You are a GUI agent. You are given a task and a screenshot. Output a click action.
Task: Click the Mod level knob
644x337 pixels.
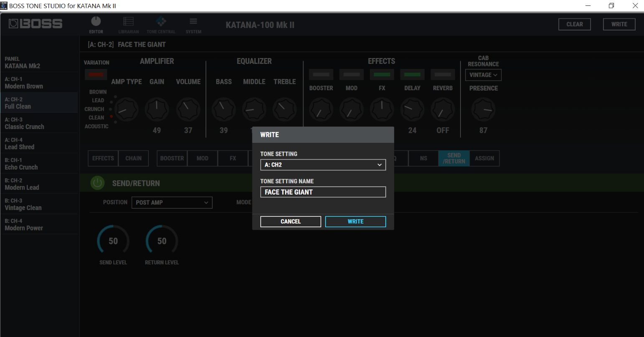pos(351,109)
